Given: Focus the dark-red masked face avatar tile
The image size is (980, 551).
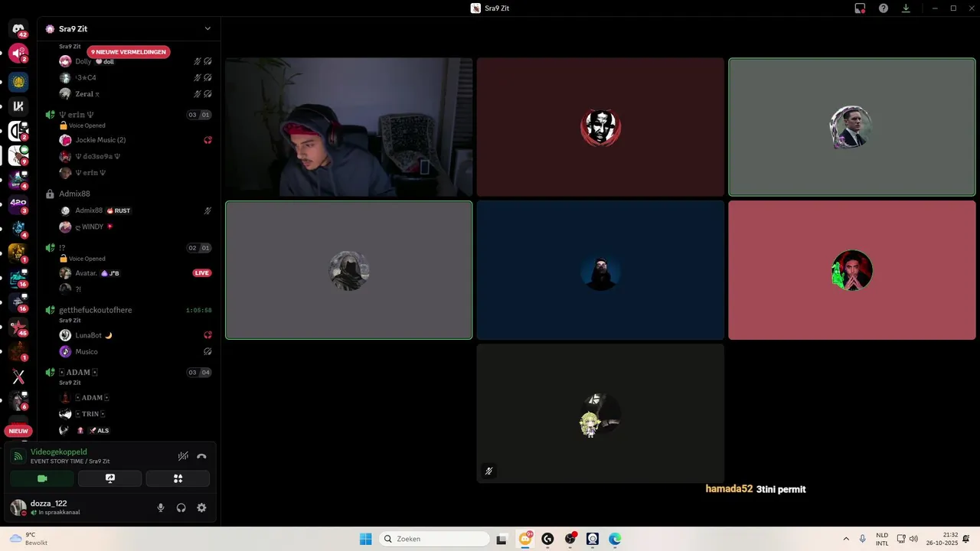Looking at the screenshot, I should point(600,127).
